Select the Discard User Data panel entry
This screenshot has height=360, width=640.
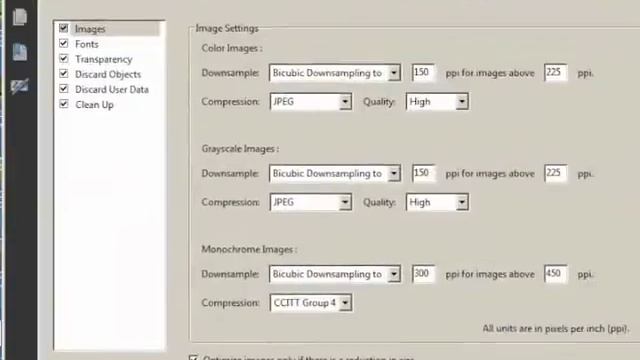(112, 89)
